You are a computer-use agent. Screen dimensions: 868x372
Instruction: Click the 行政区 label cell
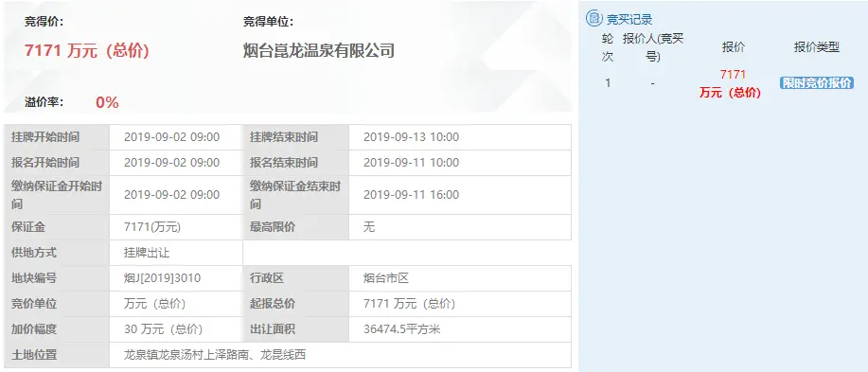(x=295, y=278)
